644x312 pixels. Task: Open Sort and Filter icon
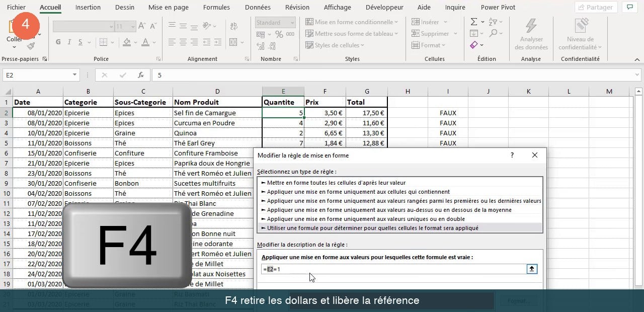tap(493, 22)
